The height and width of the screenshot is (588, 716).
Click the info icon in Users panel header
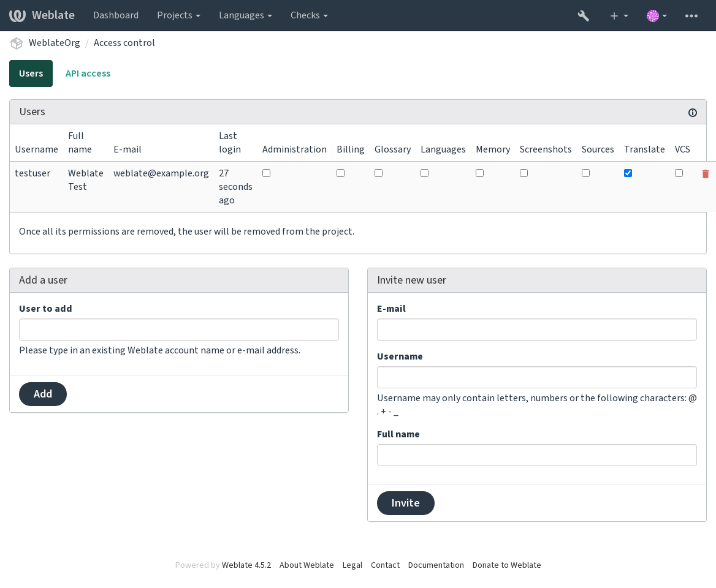692,113
